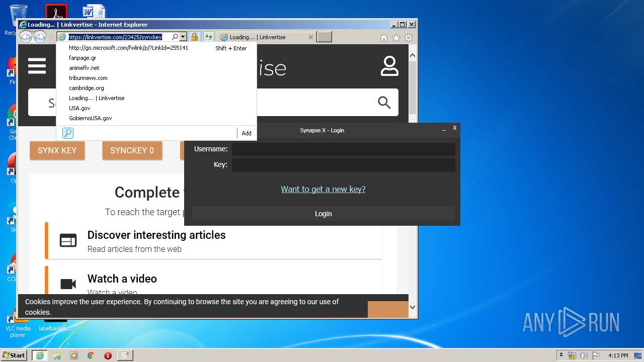Screen dimensions: 644x362
Task: Focus the Synapse X Key field
Action: click(343, 164)
